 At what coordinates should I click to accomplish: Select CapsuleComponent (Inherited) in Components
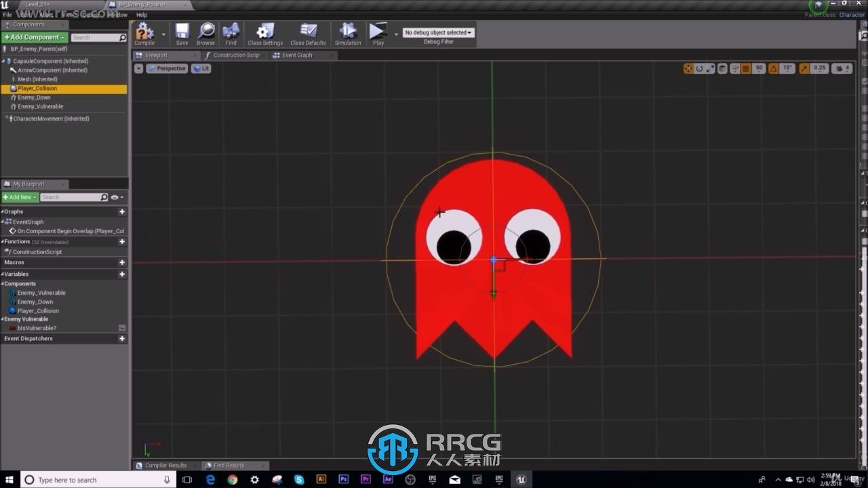click(51, 61)
